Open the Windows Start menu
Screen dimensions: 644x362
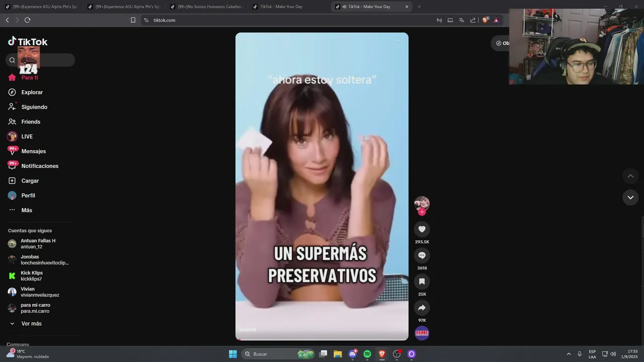click(x=233, y=354)
